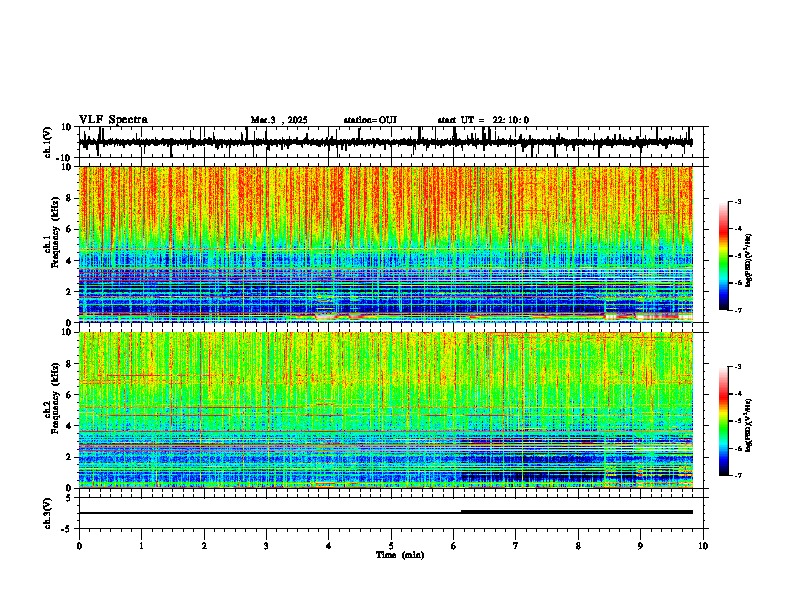Click the "VLF Spectra" plot title
The width and height of the screenshot is (792, 612).
pyautogui.click(x=113, y=120)
